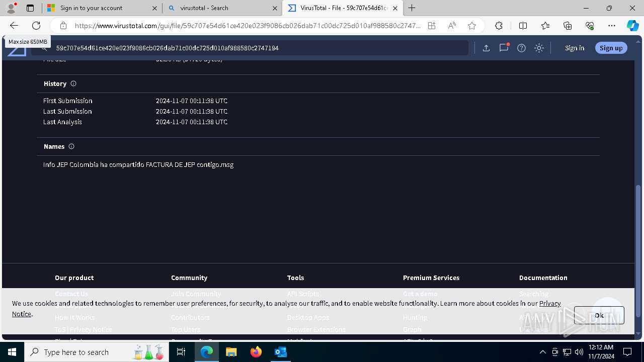Open the app available install icon
644x362 pixels.
coord(432,26)
